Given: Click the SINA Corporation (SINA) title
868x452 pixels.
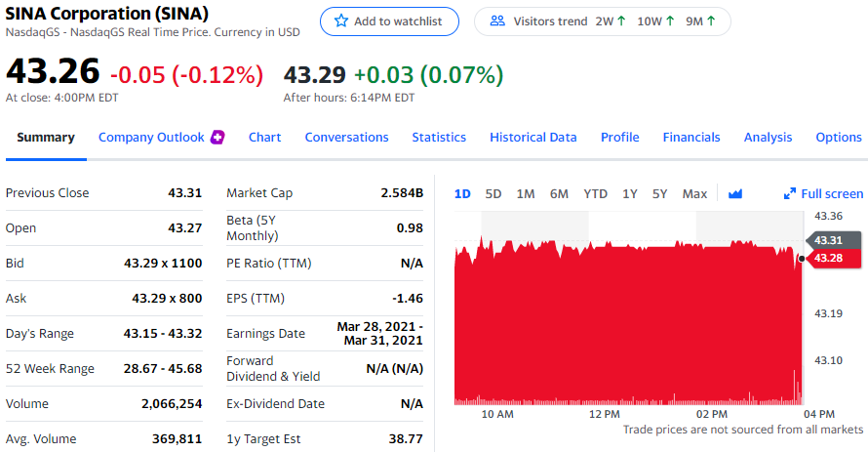Looking at the screenshot, I should click(x=107, y=14).
